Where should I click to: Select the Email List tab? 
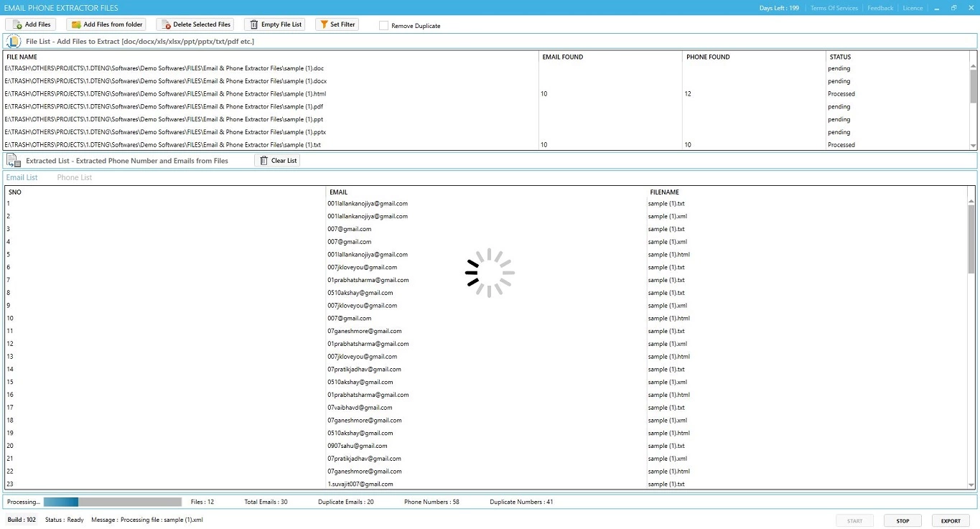pyautogui.click(x=22, y=177)
